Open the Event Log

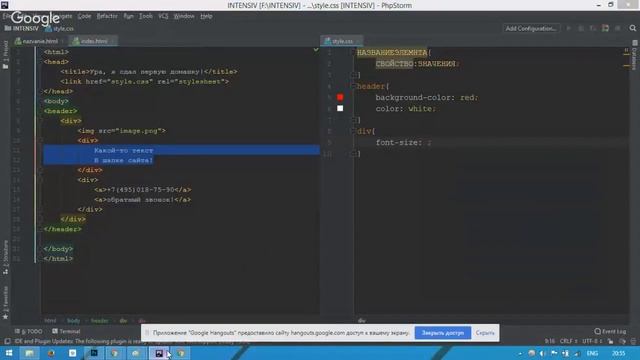click(x=610, y=331)
